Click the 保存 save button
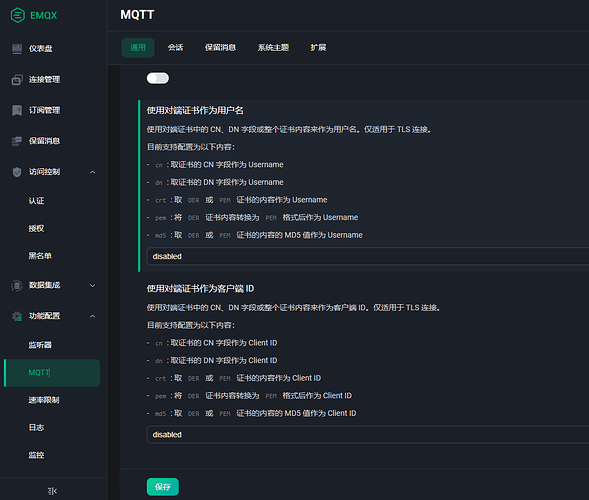 pyautogui.click(x=163, y=487)
